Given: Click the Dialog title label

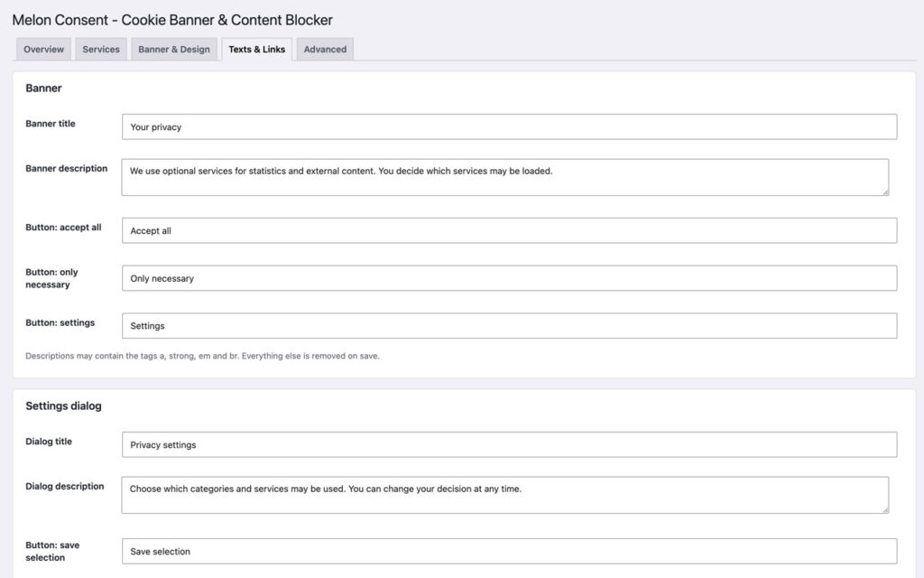Looking at the screenshot, I should [49, 441].
